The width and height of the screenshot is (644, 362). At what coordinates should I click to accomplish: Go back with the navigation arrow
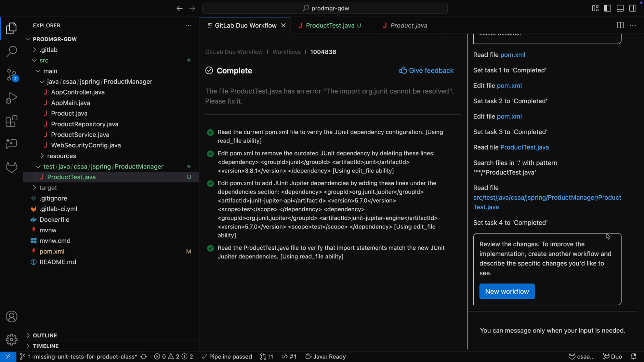(179, 8)
